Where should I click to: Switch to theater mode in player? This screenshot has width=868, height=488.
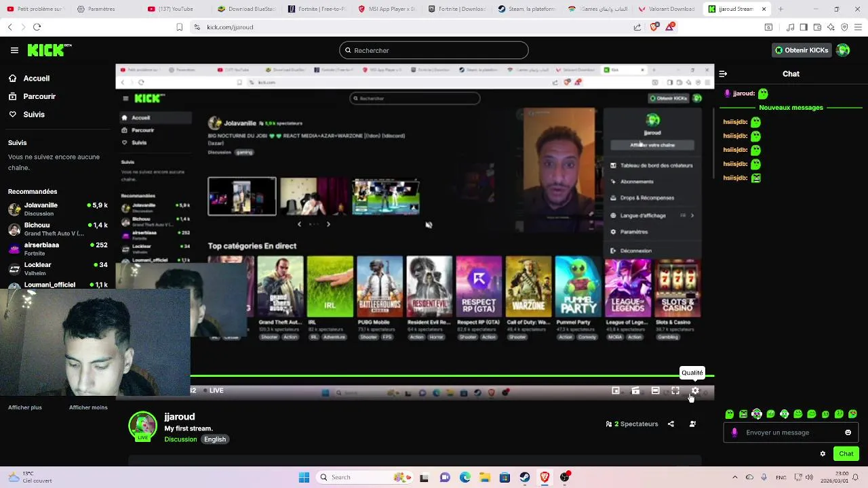click(x=655, y=391)
